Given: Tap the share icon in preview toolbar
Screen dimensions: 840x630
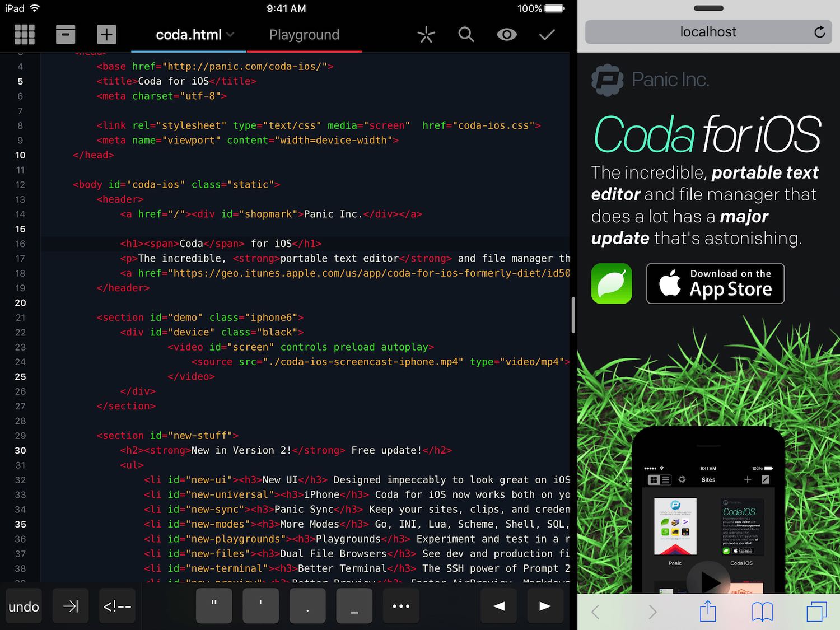Looking at the screenshot, I should (x=708, y=611).
